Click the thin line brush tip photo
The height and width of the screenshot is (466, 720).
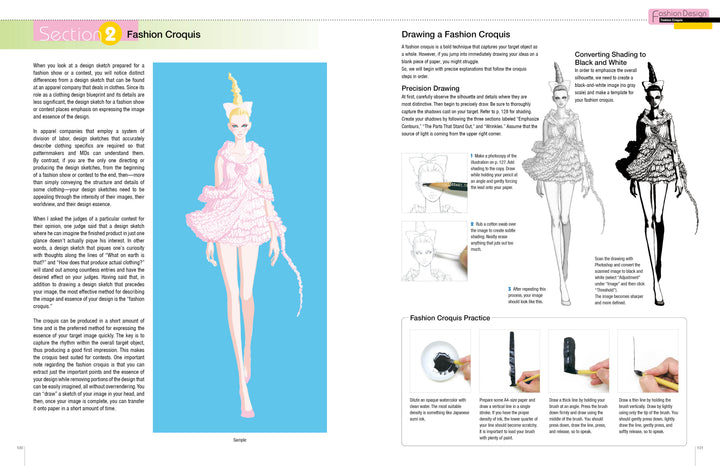648,361
